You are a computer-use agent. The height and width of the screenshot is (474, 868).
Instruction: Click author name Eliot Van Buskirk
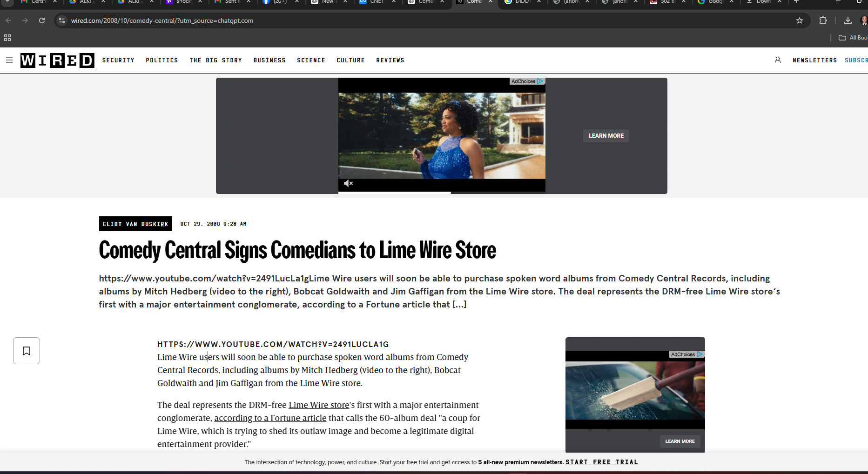(135, 224)
